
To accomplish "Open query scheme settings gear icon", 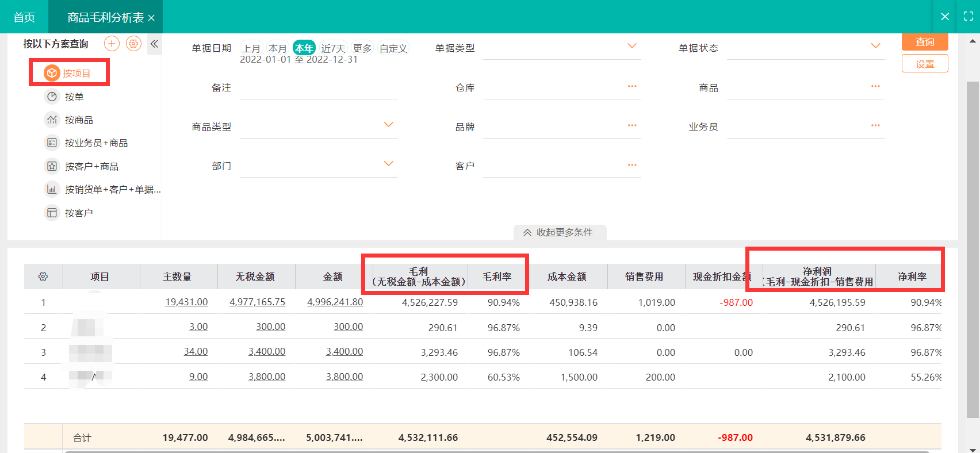I will (133, 44).
